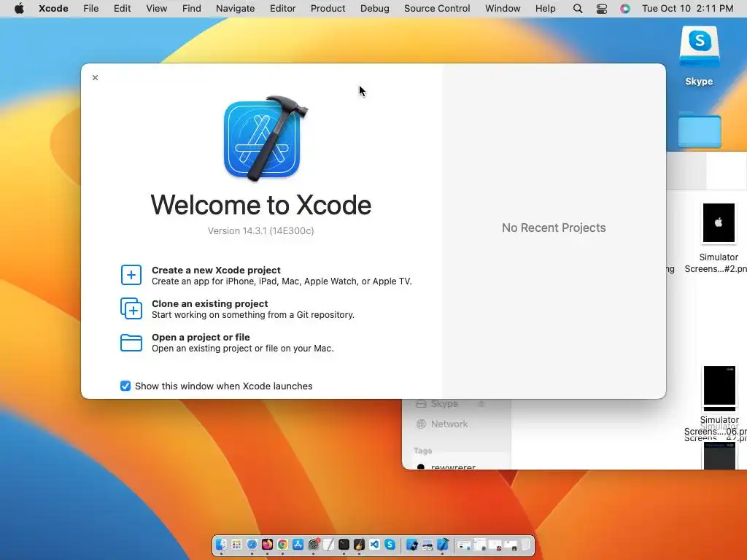Viewport: 747px width, 560px height.
Task: Open Xcode hammer icon in the Dock
Action: [x=442, y=544]
